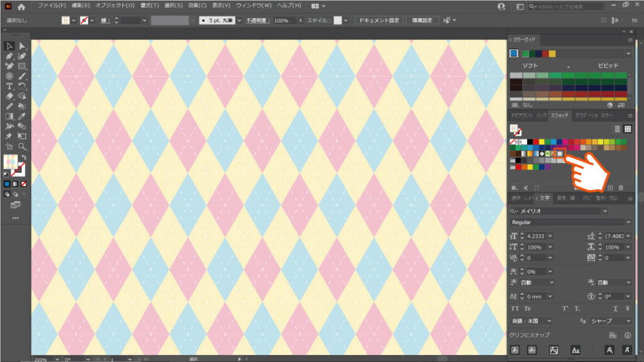Open the ウィンドウ(W) menu
The image size is (644, 362).
pos(254,6)
